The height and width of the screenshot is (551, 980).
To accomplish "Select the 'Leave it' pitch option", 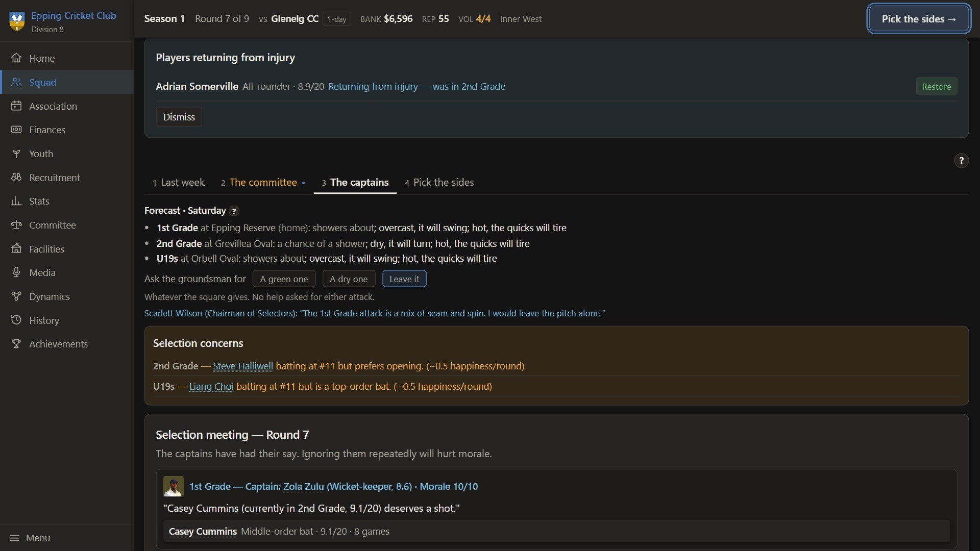I will [x=404, y=279].
